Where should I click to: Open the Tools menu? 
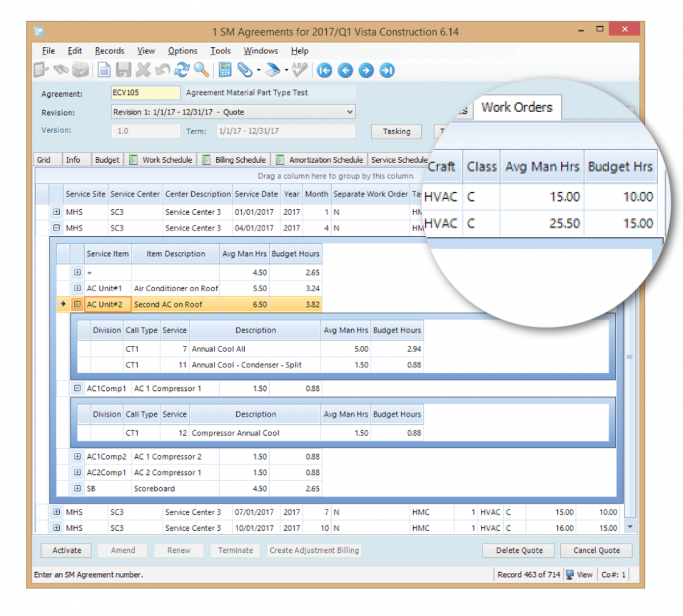click(x=220, y=51)
